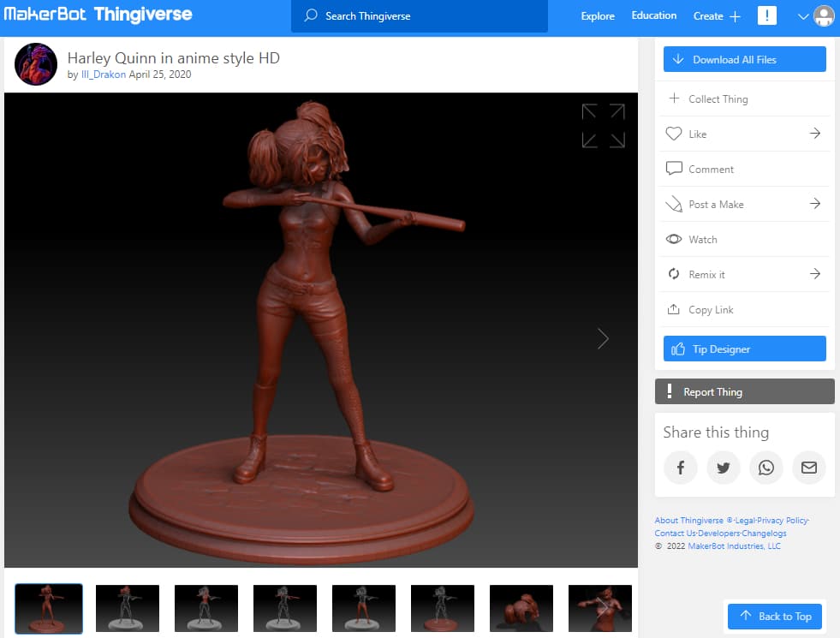Open the III_Drakon author link

click(104, 75)
